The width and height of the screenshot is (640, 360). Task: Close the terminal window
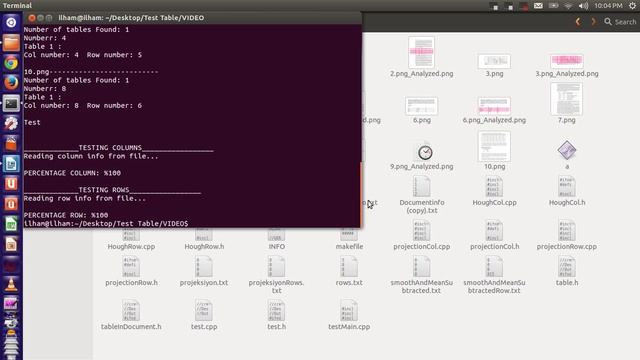tap(31, 18)
